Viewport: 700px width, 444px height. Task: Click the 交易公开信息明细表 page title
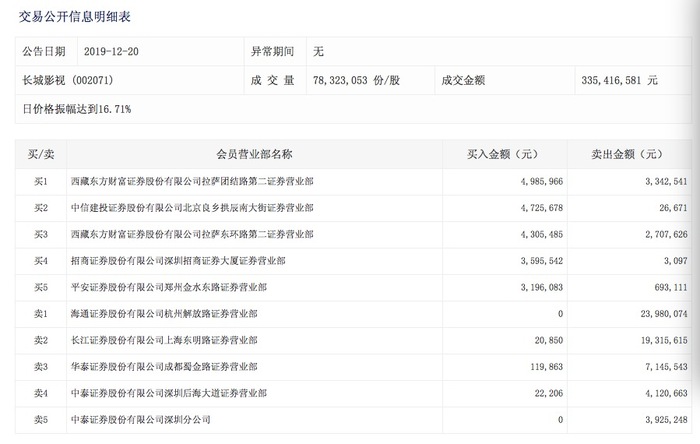[x=74, y=17]
